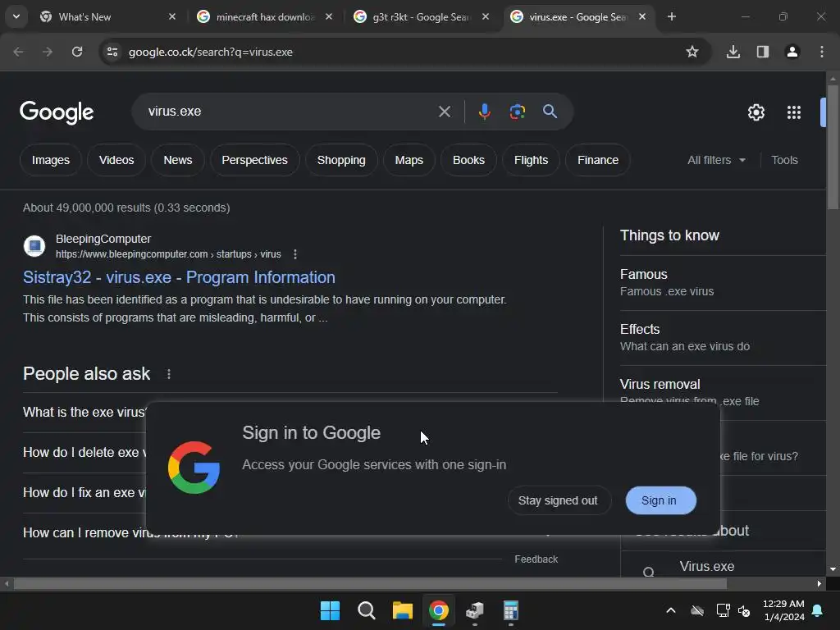This screenshot has width=840, height=630.
Task: Open the Google apps grid
Action: point(793,112)
